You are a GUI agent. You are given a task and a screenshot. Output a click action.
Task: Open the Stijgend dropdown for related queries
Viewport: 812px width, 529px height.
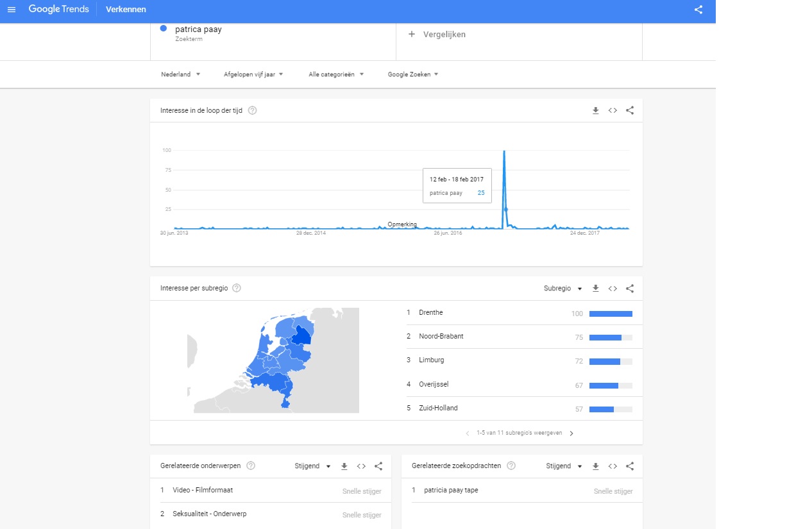tap(564, 466)
